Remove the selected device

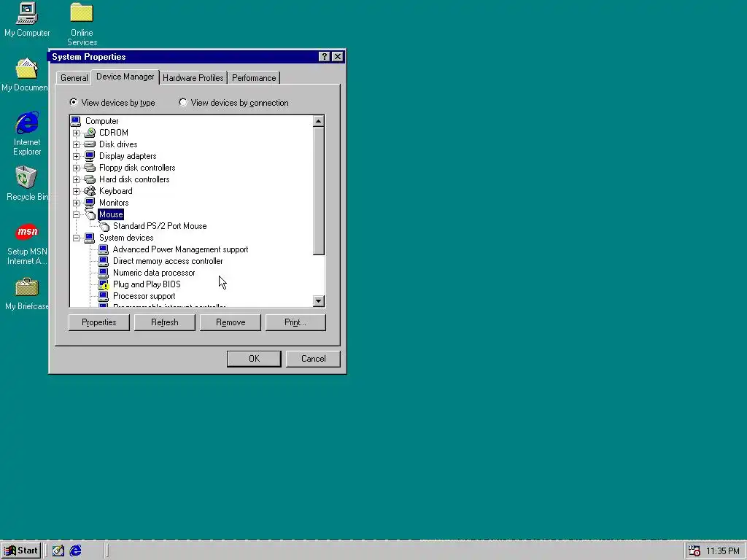[x=231, y=322]
